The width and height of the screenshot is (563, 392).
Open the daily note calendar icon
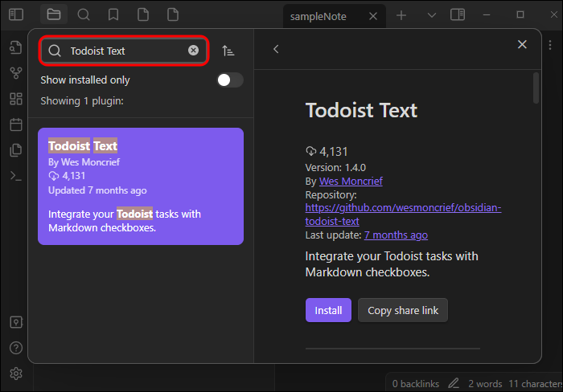pos(16,125)
